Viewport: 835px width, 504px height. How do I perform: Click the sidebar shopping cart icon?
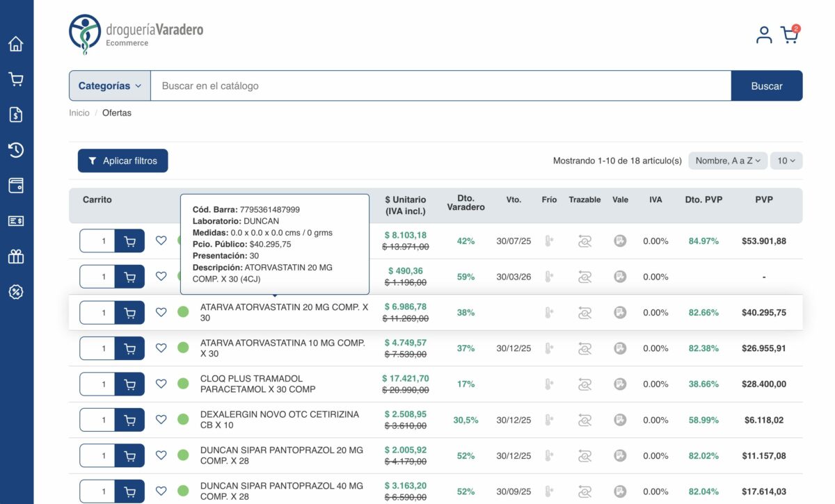tap(16, 79)
